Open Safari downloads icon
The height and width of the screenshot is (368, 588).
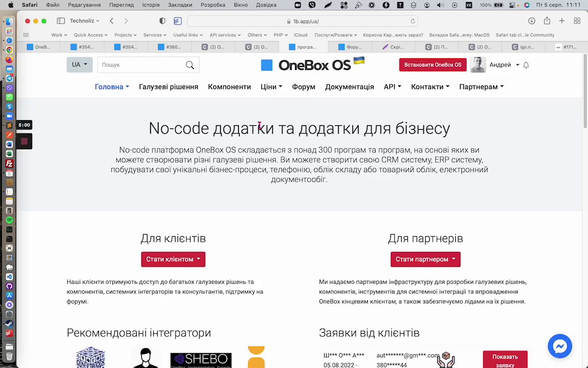click(532, 21)
